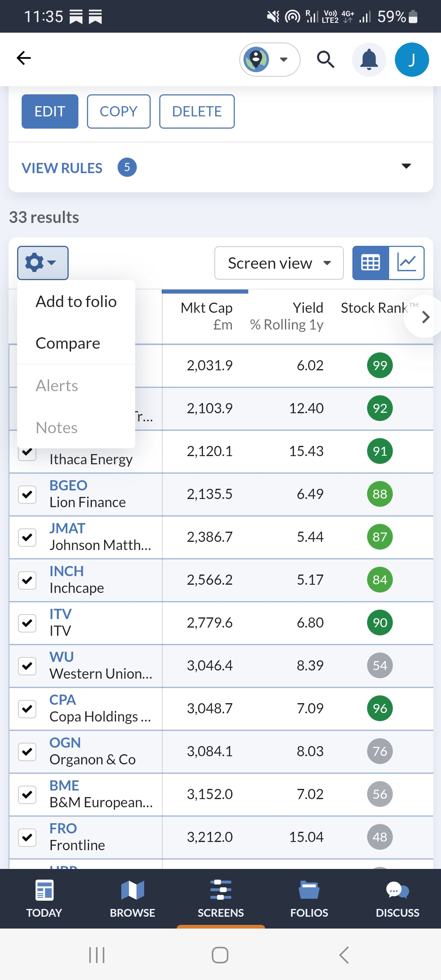Click the grey 54 Stock Rank badge
Screen dimensions: 441x980
(380, 666)
